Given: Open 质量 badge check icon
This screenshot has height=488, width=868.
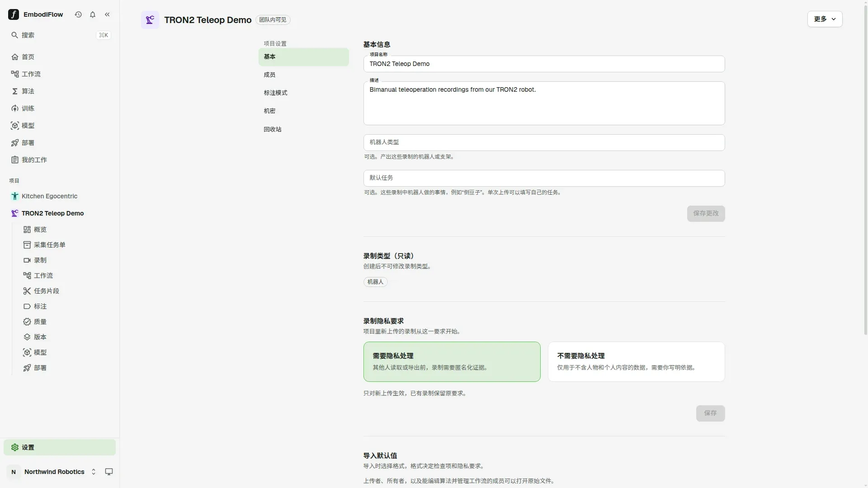Looking at the screenshot, I should click(x=27, y=322).
